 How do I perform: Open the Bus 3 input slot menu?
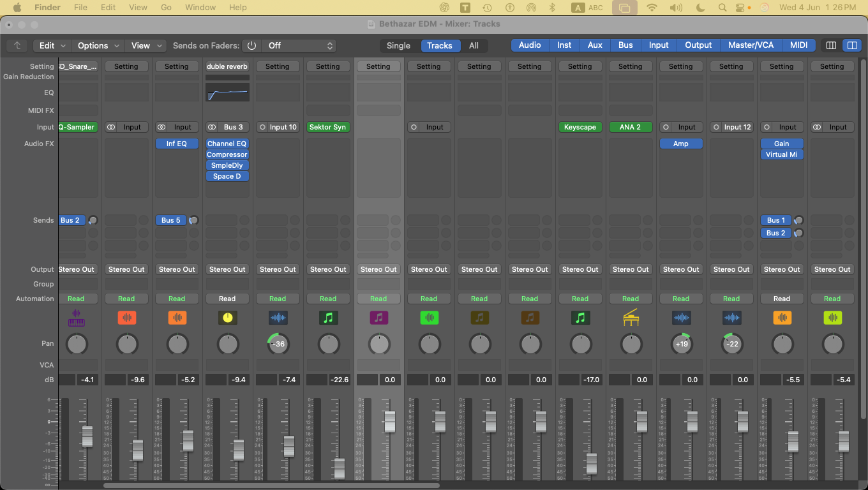(x=234, y=127)
